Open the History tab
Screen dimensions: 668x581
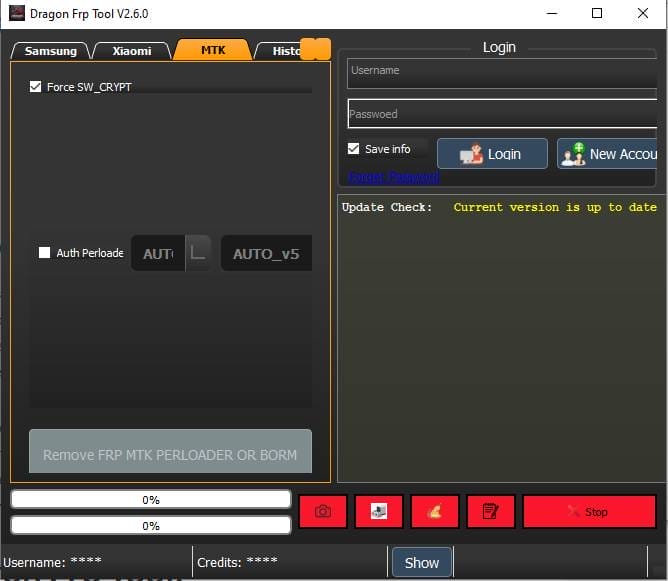tap(279, 51)
